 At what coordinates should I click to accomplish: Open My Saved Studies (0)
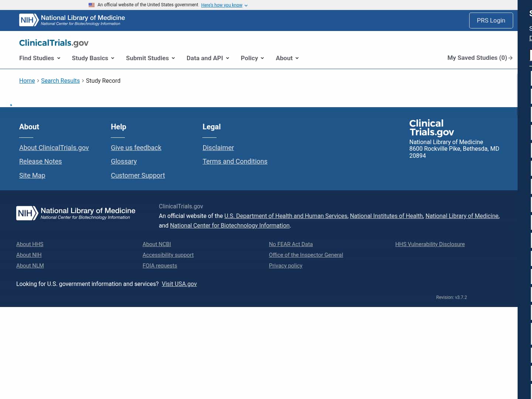click(x=480, y=58)
